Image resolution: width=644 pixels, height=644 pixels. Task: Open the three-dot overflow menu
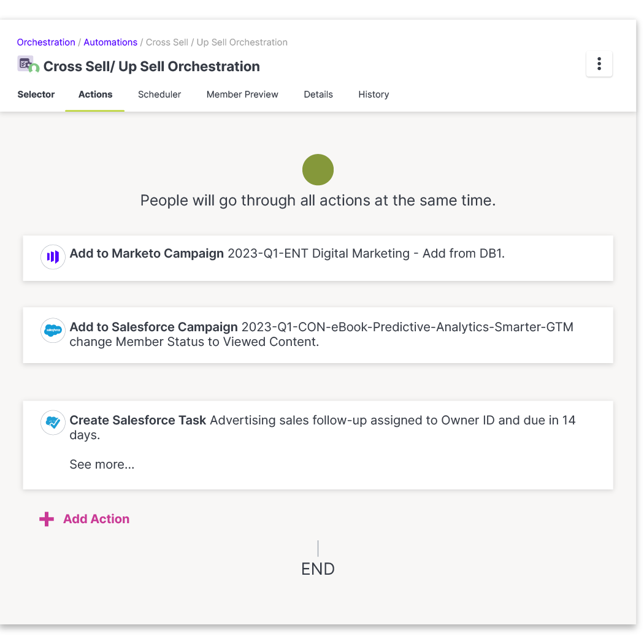coord(599,64)
